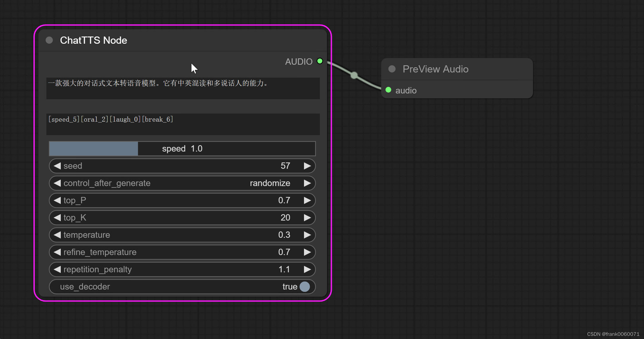The height and width of the screenshot is (339, 644).
Task: Increase refine_temperature with right arrow
Action: point(307,252)
